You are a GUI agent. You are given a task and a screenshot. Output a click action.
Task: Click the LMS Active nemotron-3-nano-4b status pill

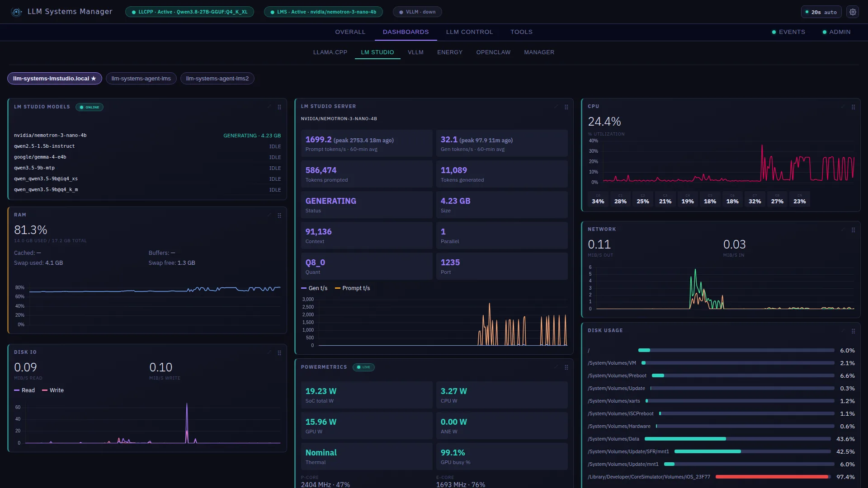[x=323, y=12]
